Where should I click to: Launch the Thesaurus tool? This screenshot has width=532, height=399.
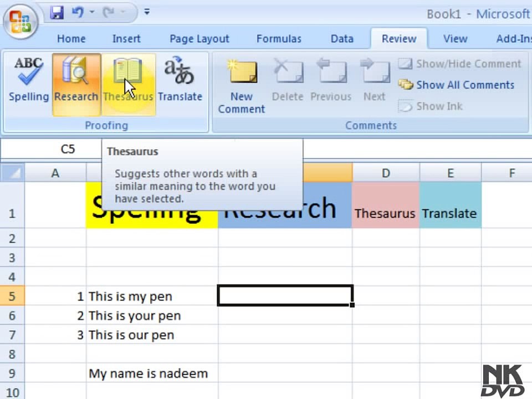(128, 84)
